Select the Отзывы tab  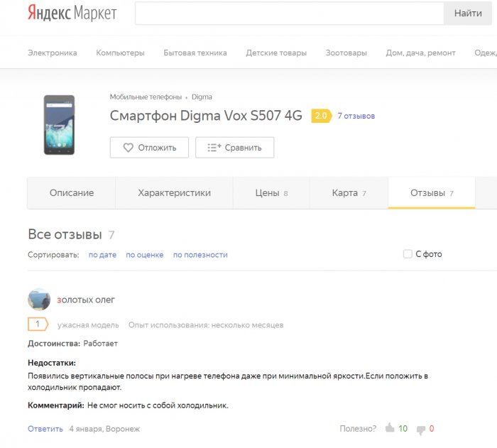click(432, 193)
